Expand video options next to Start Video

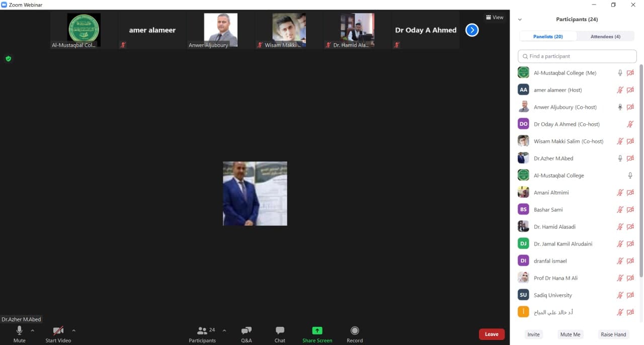click(x=73, y=330)
